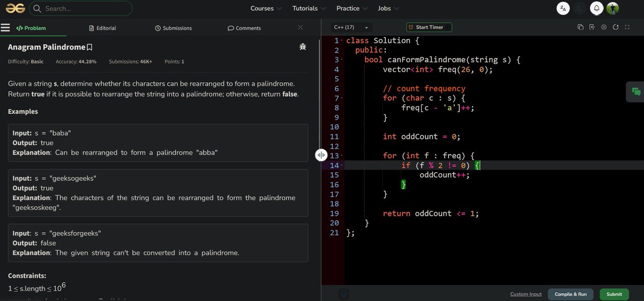The image size is (644, 301).
Task: Toggle dark mode moon icon
Action: coord(580,8)
